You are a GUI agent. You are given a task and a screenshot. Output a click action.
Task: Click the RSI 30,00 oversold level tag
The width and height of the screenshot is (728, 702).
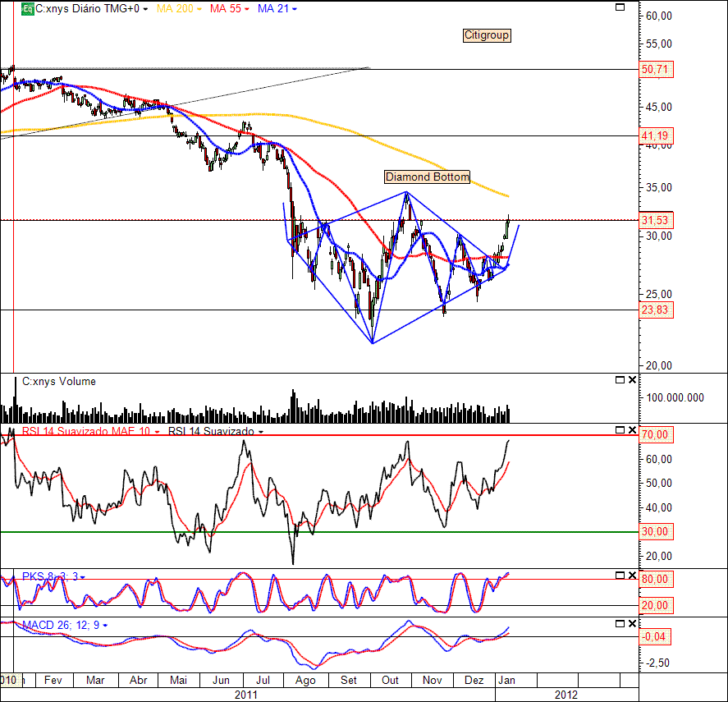click(656, 531)
